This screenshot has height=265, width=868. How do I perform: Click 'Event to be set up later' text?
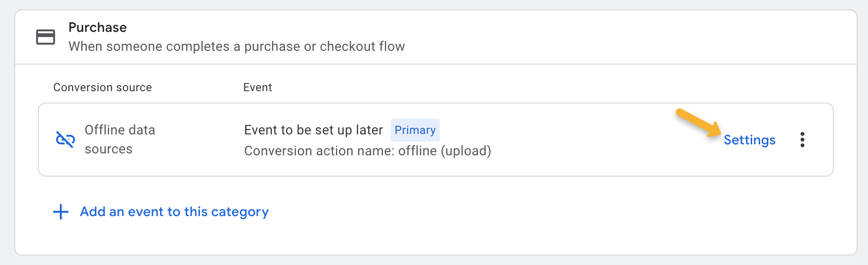[x=313, y=130]
